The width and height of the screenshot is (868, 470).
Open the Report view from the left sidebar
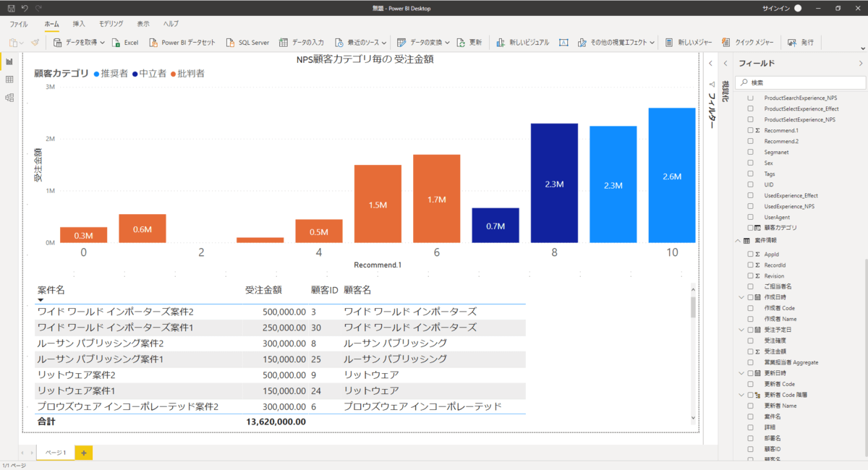(9, 62)
